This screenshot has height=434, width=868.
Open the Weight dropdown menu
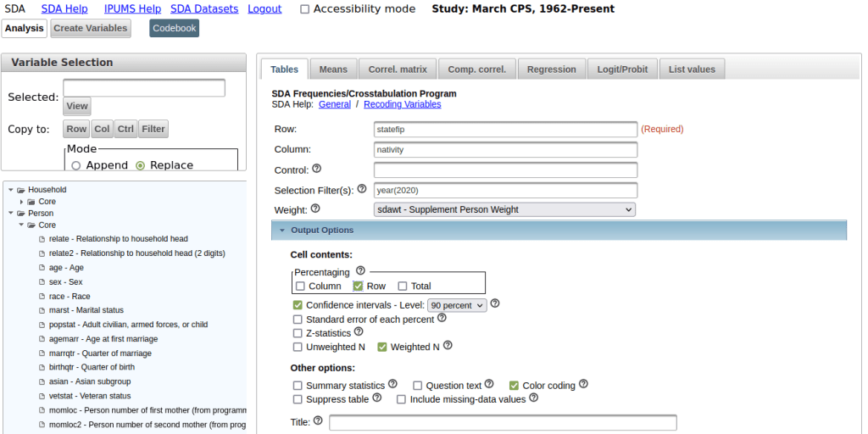pyautogui.click(x=504, y=209)
